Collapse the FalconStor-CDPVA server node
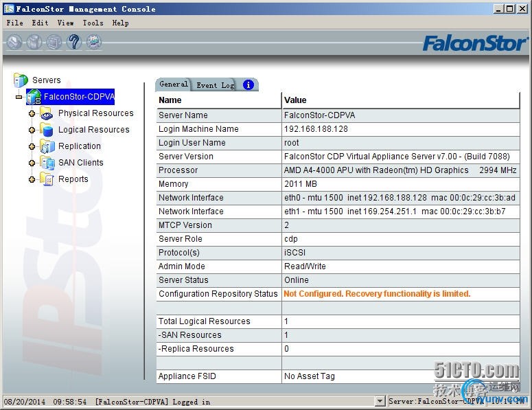Image resolution: width=532 pixels, height=410 pixels. pyautogui.click(x=19, y=97)
